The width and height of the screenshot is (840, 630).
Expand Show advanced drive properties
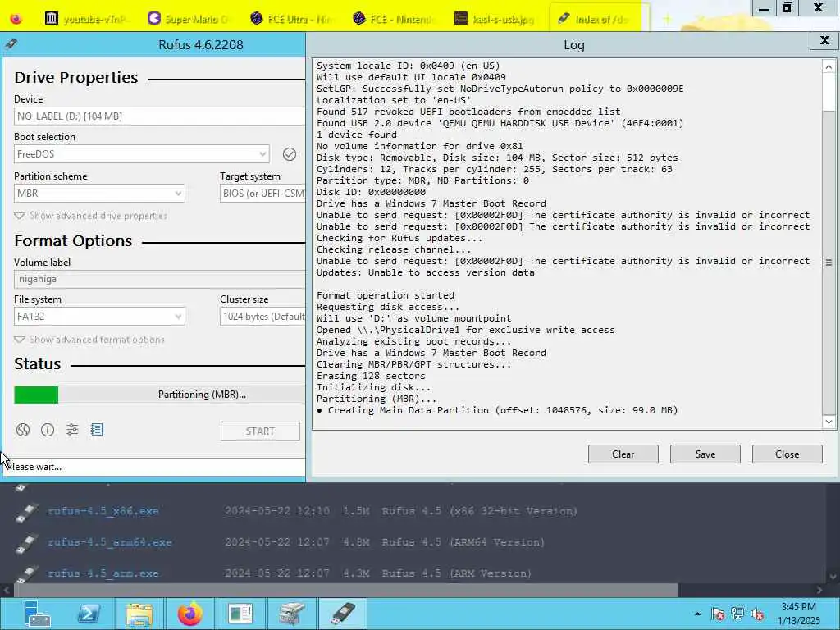click(90, 216)
